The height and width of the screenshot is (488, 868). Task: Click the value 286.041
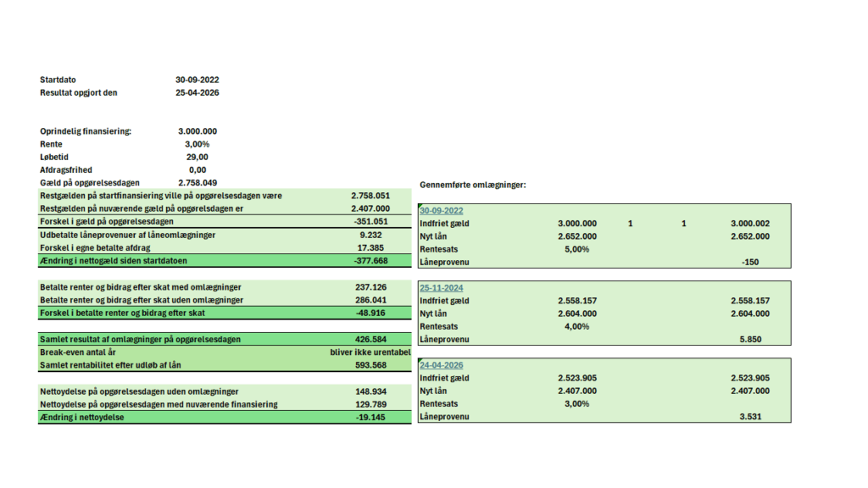click(370, 300)
